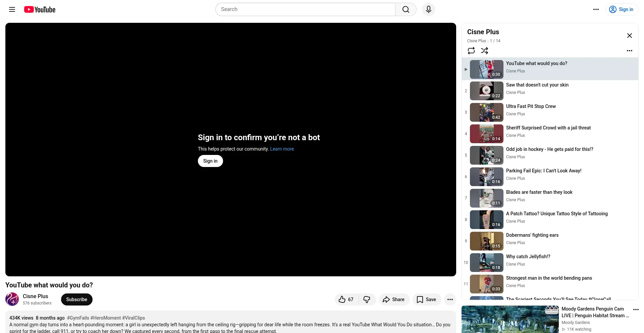Click thumbnail of 0:11 blades video
The width and height of the screenshot is (644, 333).
pyautogui.click(x=486, y=198)
